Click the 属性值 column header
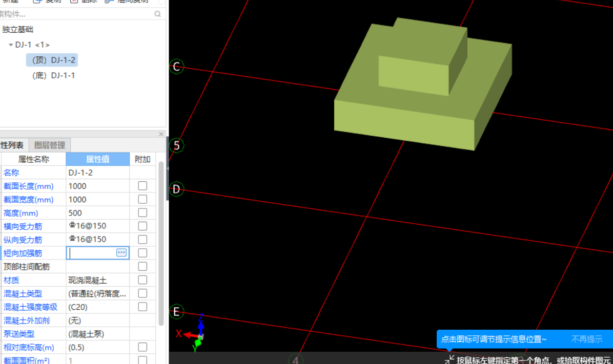 click(x=98, y=159)
